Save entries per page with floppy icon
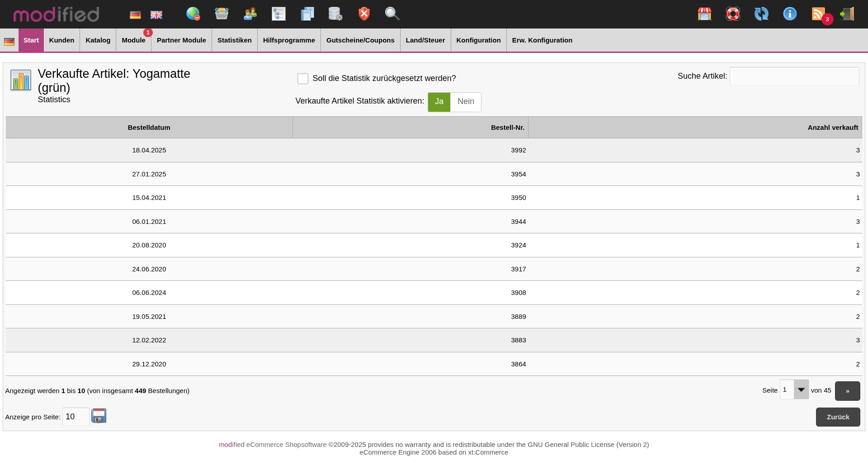 pyautogui.click(x=99, y=416)
